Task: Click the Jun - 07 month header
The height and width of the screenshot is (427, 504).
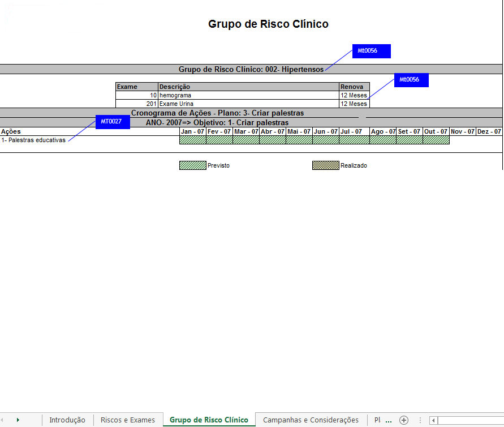Action: 326,131
